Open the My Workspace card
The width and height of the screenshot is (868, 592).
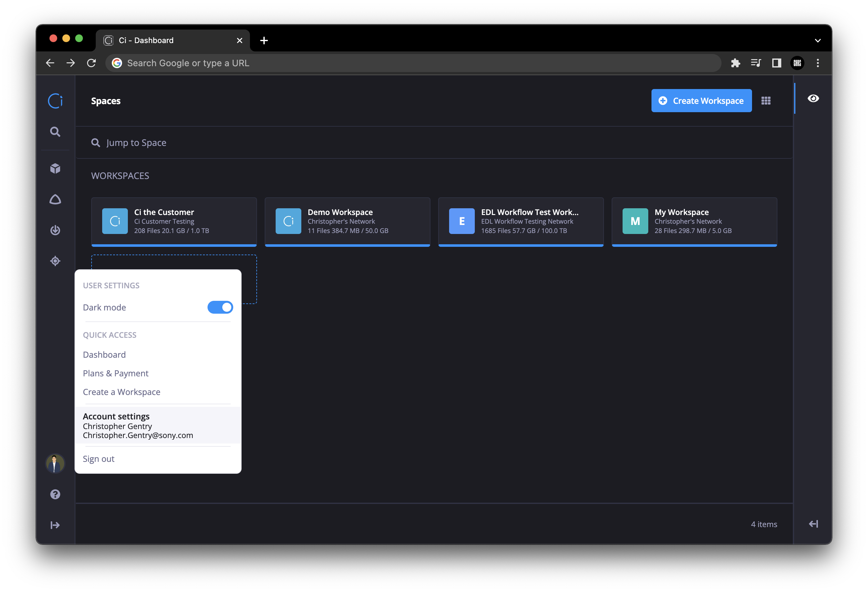tap(694, 222)
